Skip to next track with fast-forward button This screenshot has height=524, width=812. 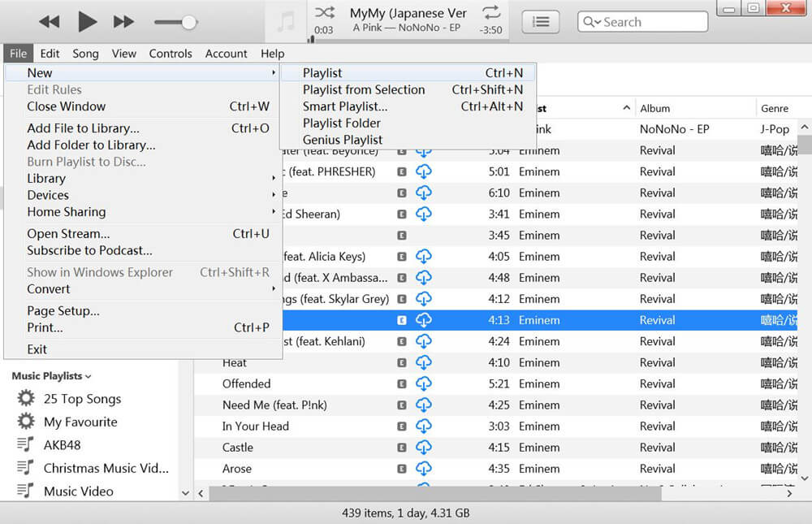(x=123, y=22)
